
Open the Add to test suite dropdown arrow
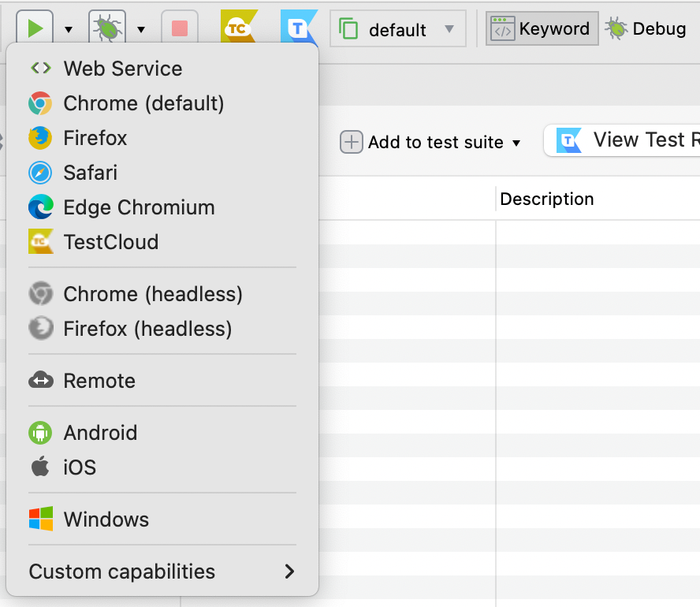click(516, 143)
